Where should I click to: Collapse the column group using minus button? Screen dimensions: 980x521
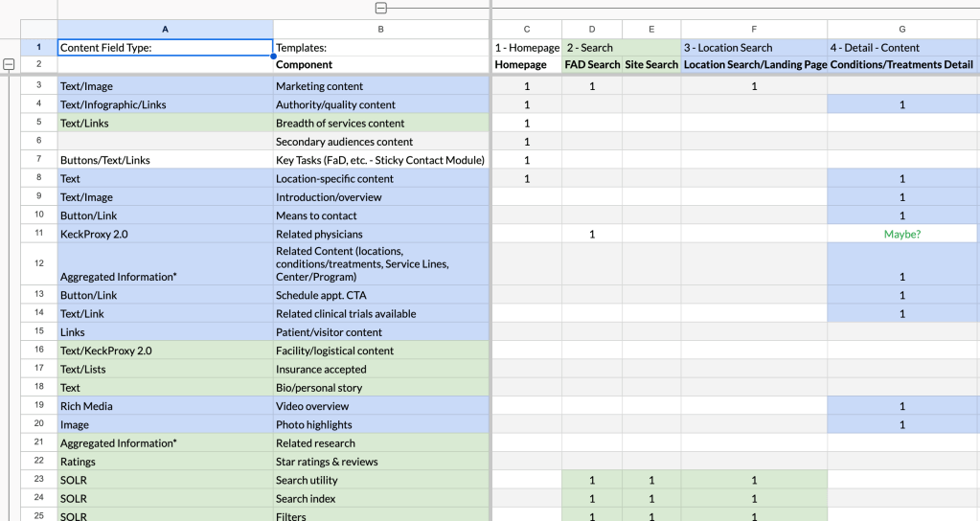(381, 9)
